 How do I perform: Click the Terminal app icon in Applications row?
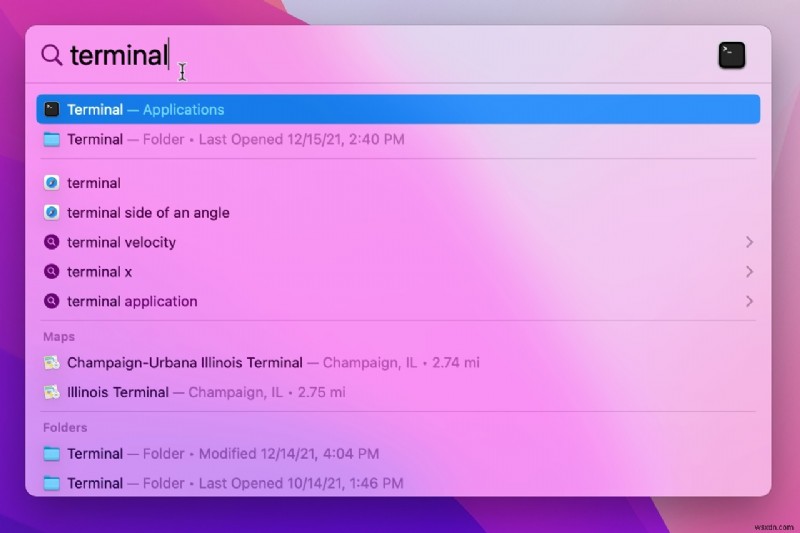point(52,109)
